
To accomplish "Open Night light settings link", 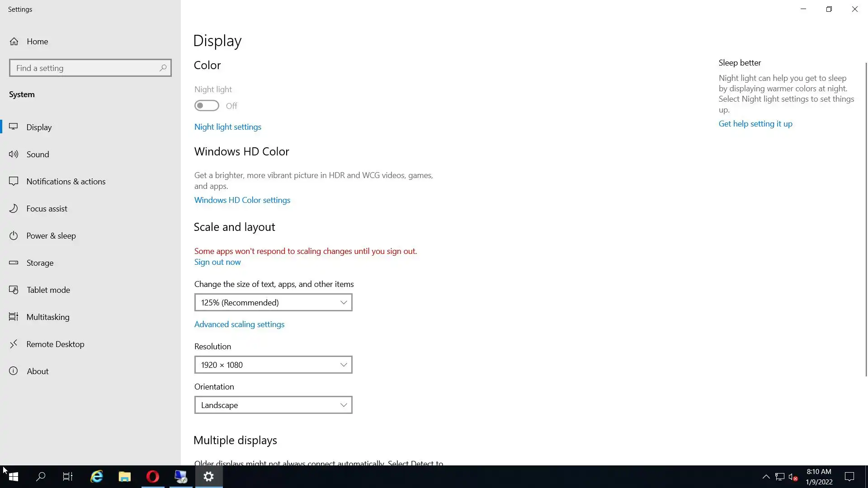I will point(228,127).
